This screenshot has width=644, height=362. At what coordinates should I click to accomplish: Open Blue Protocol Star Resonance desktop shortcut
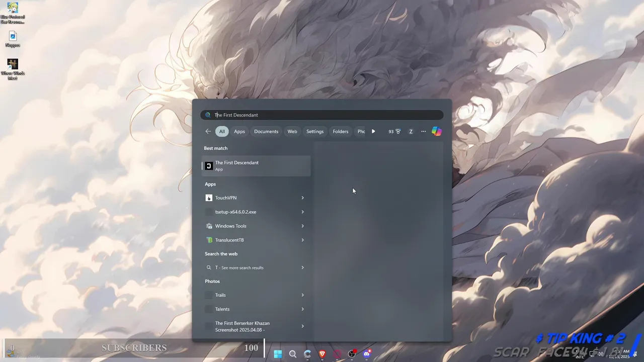click(x=13, y=13)
